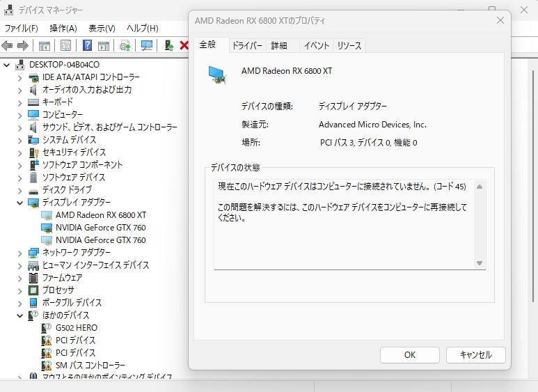
Task: Click the device status scroll-down arrow
Action: coord(480,263)
